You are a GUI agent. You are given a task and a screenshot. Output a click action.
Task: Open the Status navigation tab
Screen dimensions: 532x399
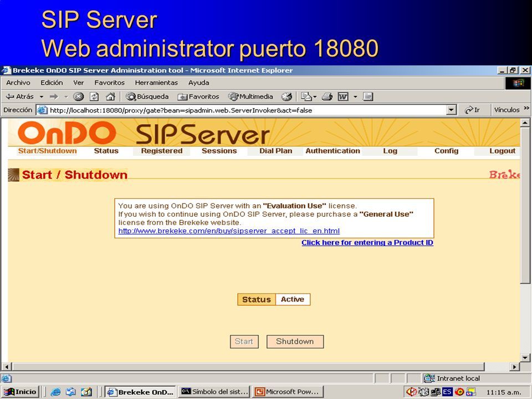pyautogui.click(x=106, y=151)
